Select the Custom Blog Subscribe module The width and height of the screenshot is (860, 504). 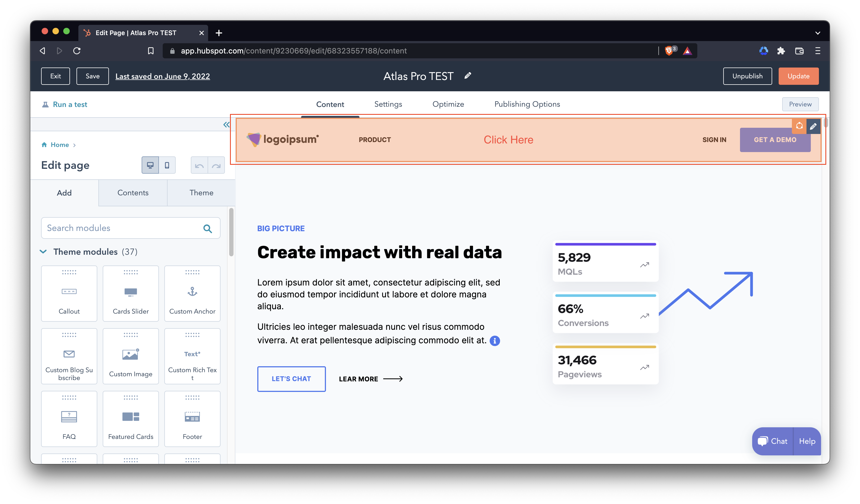pos(69,356)
